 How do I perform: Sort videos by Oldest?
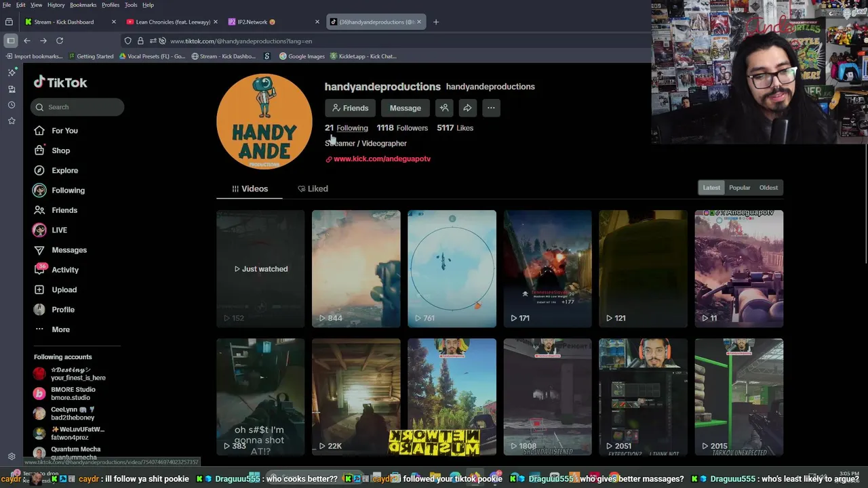(x=768, y=188)
